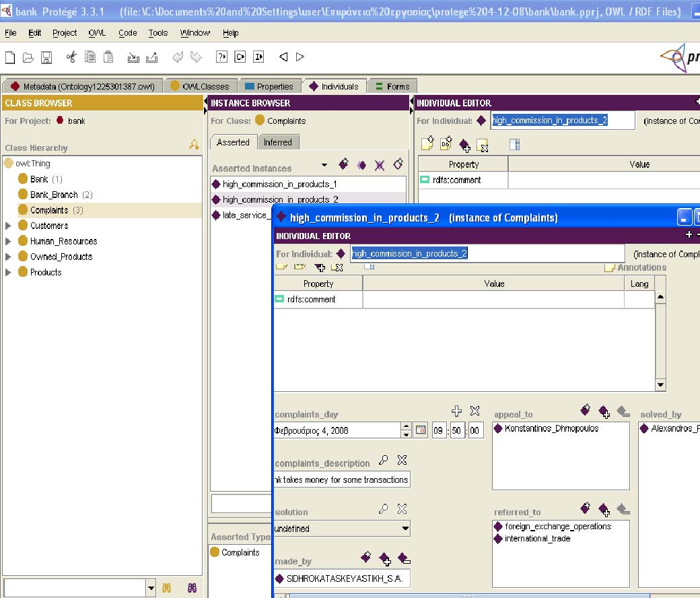Expand the Human_Resources class node
This screenshot has height=598, width=700.
tap(8, 242)
